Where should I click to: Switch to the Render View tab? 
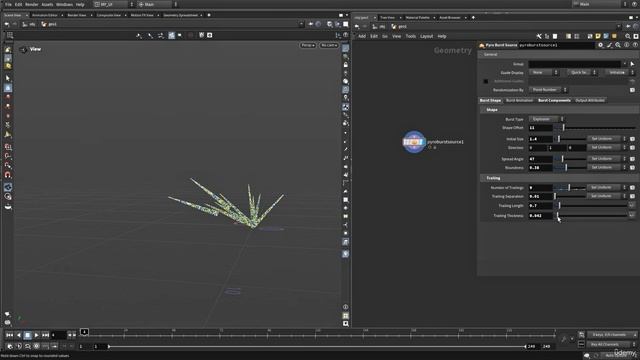(x=77, y=15)
